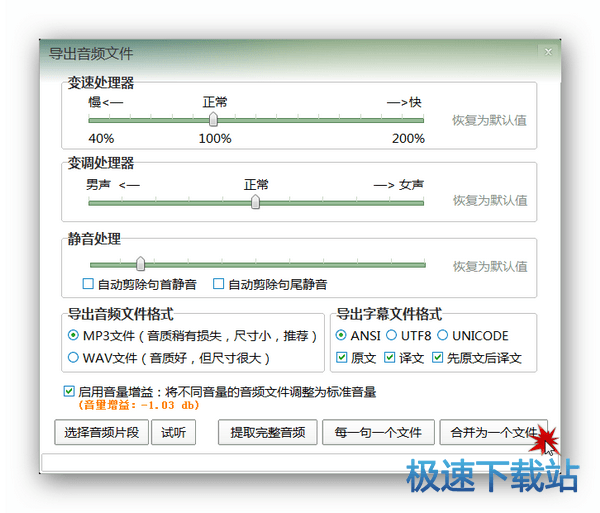
Task: Select MP3文件 audio format option
Action: [x=73, y=335]
